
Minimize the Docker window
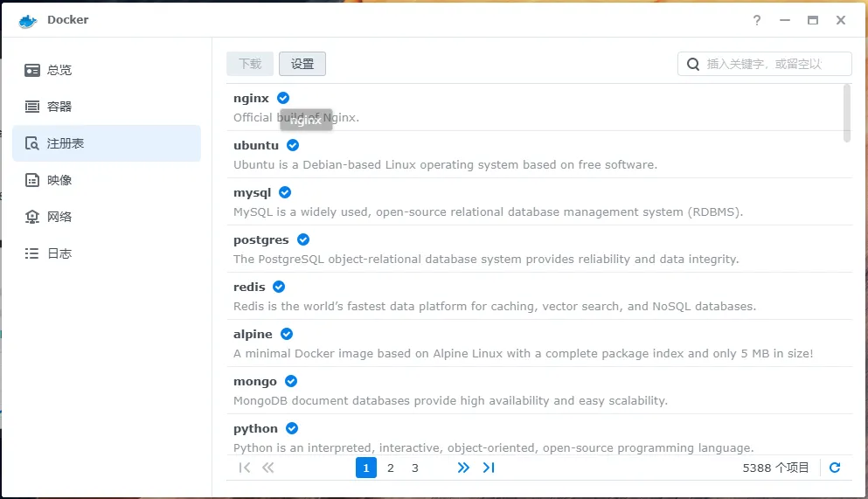pyautogui.click(x=785, y=20)
